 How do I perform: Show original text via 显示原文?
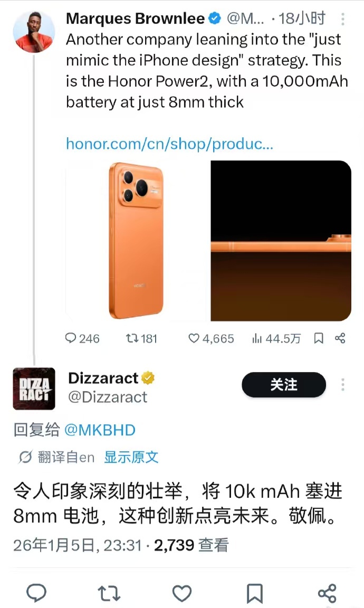click(x=131, y=457)
